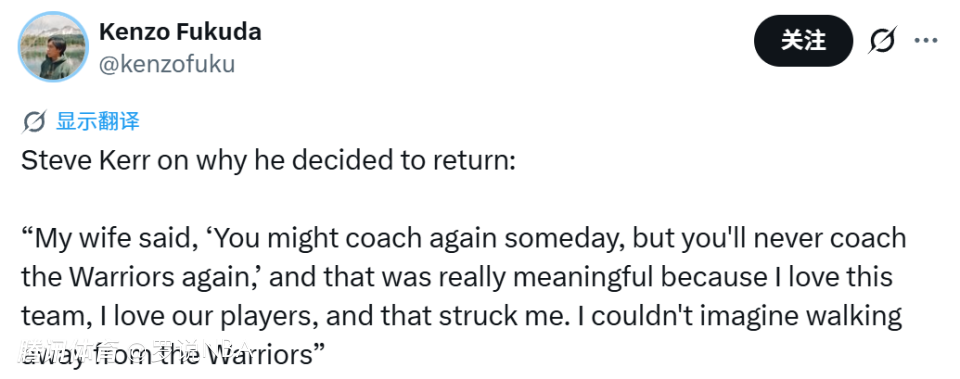Show the translation via the 显示翻译 link
960x379 pixels.
click(98, 121)
